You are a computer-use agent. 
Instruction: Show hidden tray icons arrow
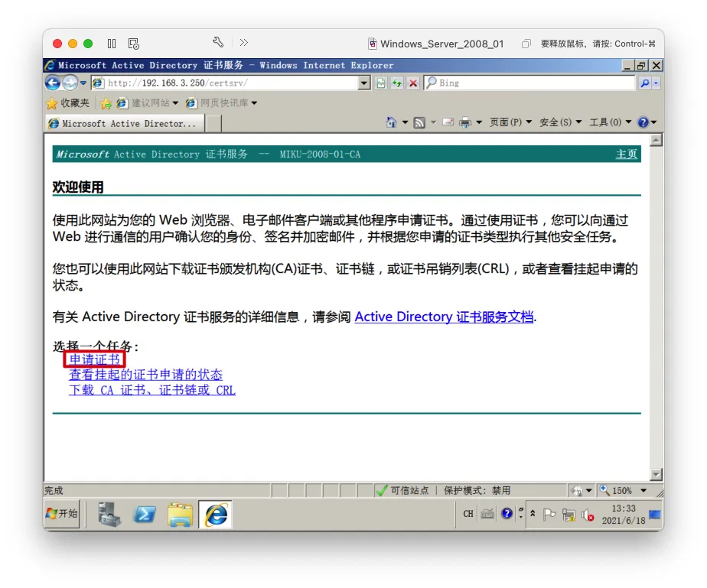point(533,514)
